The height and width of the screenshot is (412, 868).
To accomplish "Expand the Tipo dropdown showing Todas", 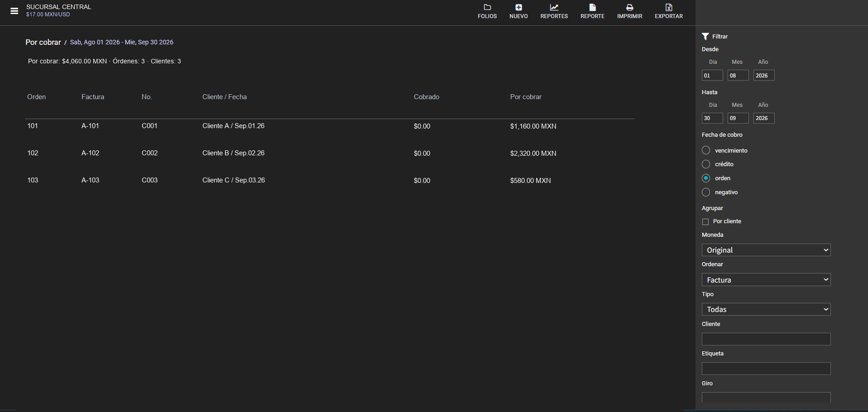I will click(766, 309).
